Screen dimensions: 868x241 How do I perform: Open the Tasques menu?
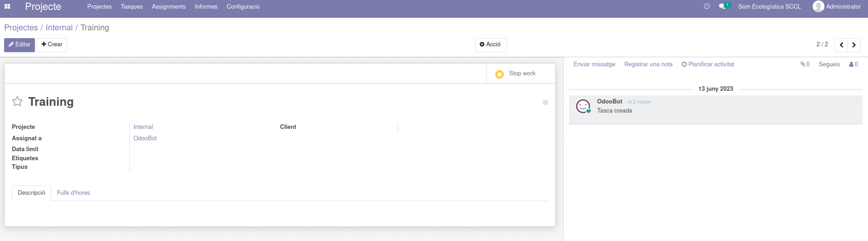132,7
